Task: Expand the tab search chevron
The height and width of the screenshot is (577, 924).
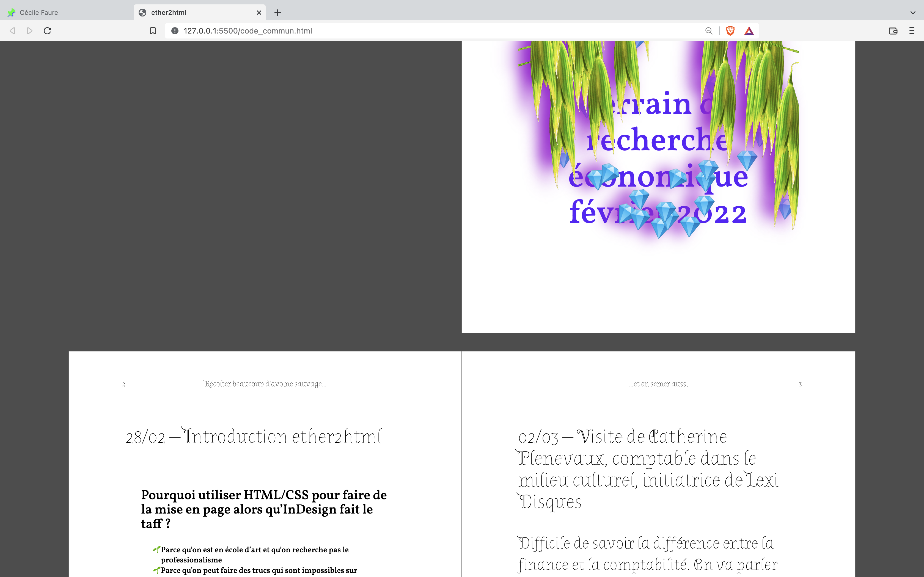Action: 912,13
